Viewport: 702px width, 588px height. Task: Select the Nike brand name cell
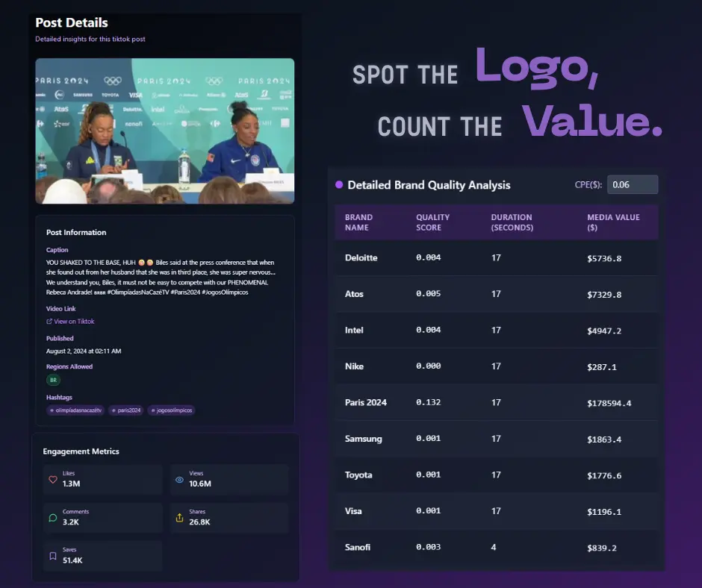pyautogui.click(x=354, y=366)
